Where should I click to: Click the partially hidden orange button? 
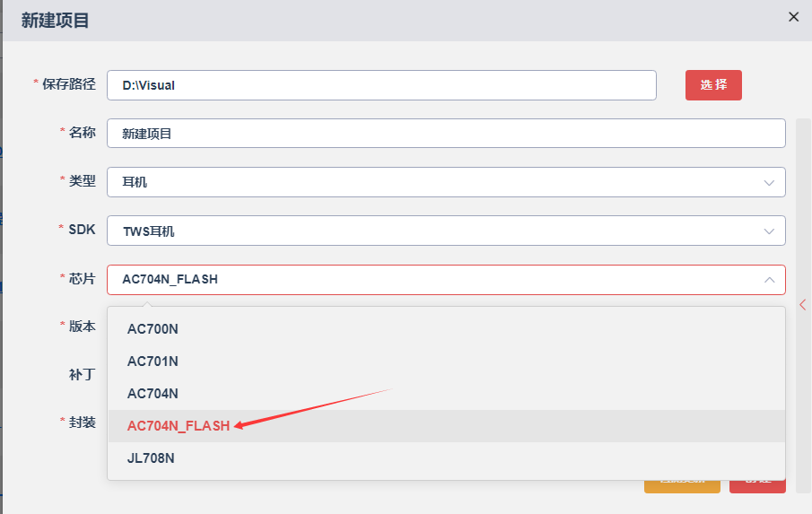(682, 486)
